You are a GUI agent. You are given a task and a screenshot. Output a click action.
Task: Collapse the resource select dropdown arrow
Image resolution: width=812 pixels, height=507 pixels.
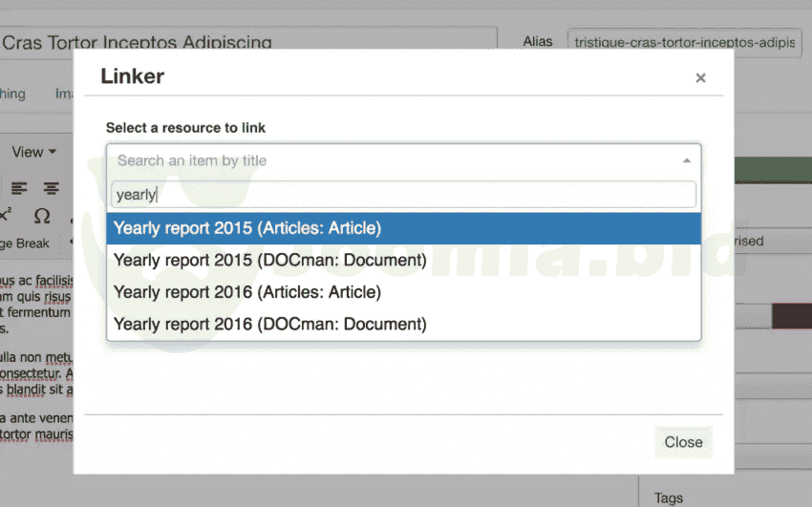686,160
